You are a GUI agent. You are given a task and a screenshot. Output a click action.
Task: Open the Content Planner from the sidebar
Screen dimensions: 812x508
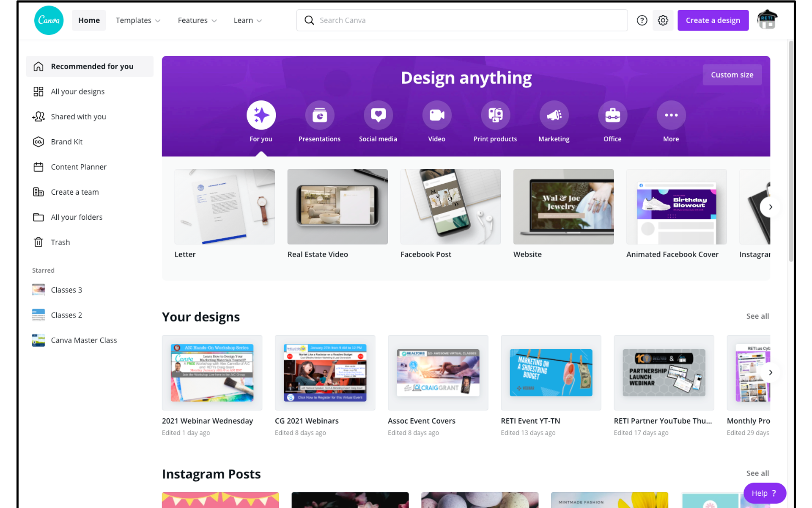coord(38,167)
